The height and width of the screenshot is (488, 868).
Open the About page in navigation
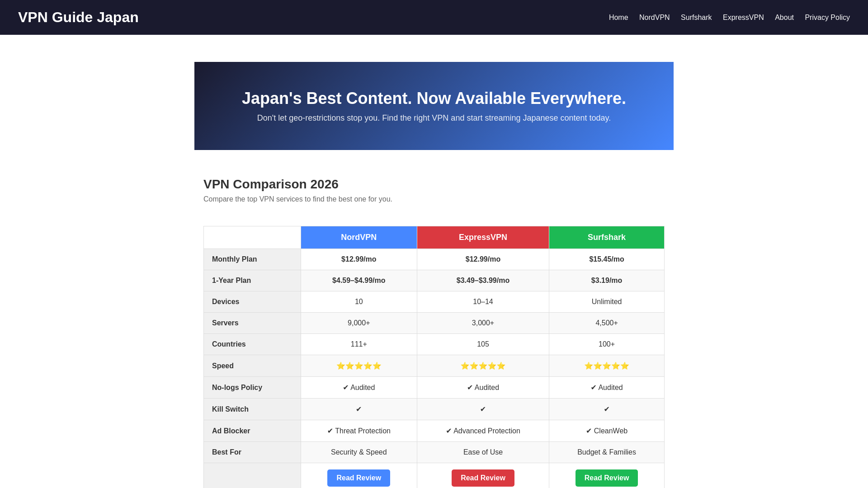(x=784, y=18)
